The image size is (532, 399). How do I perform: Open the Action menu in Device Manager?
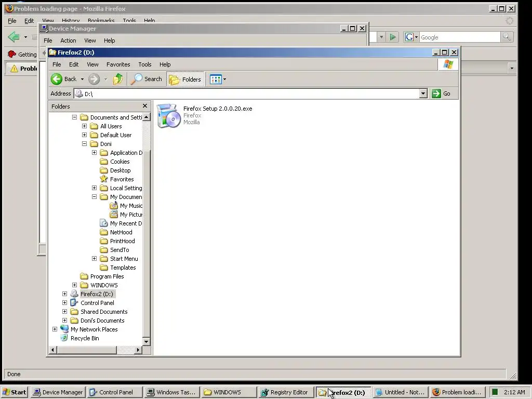coord(68,41)
